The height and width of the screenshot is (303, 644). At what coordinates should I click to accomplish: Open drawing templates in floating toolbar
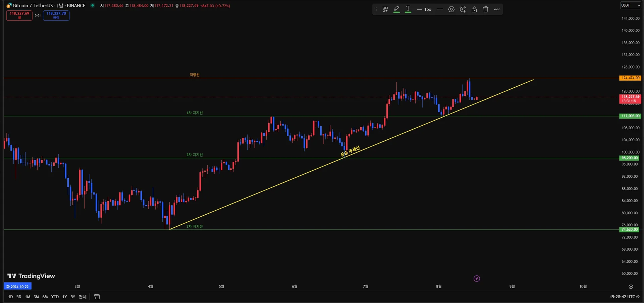point(385,9)
